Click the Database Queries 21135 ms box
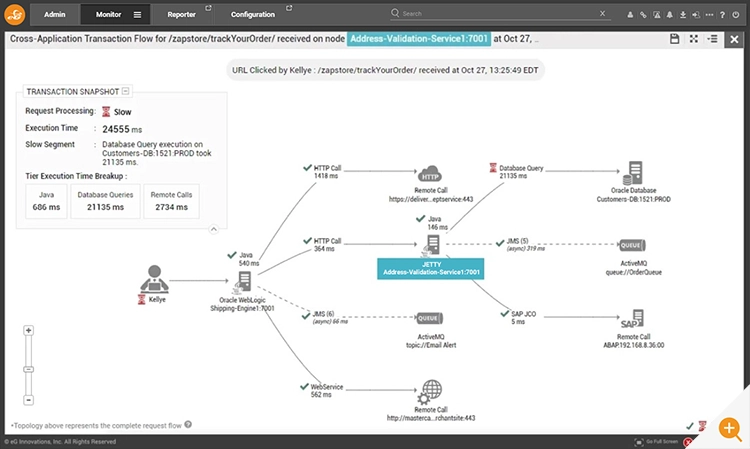 pyautogui.click(x=105, y=201)
